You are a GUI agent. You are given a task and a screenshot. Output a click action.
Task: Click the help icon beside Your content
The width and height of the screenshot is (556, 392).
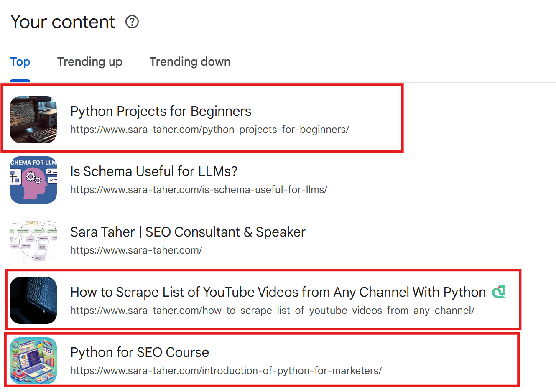click(132, 22)
